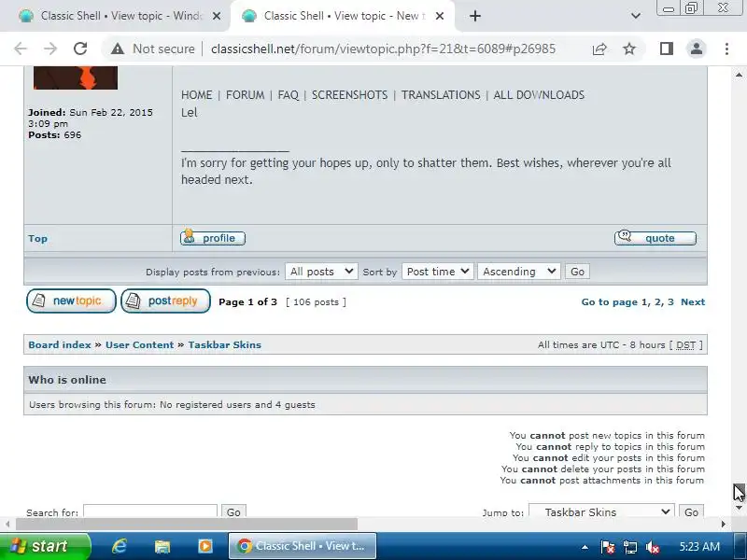
Task: Select the second Classic Shell tab
Action: [342, 16]
